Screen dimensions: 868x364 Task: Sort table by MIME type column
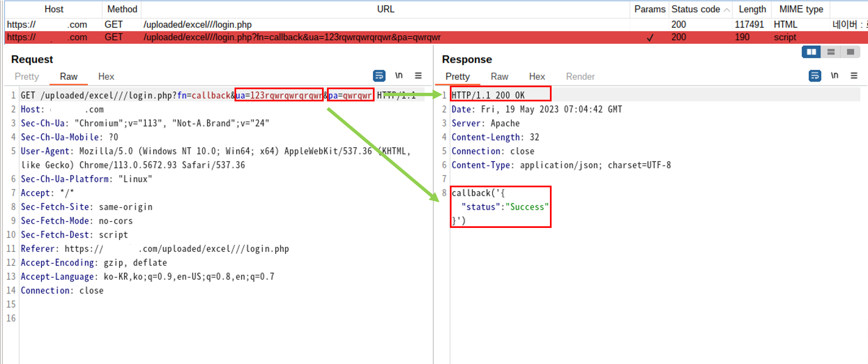[x=801, y=9]
